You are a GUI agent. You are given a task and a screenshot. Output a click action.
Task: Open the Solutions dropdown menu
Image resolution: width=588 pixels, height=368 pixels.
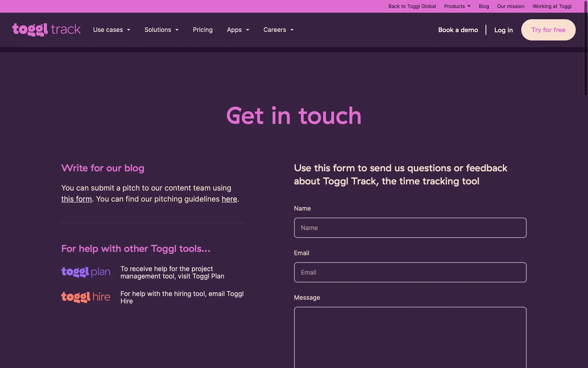pos(161,30)
